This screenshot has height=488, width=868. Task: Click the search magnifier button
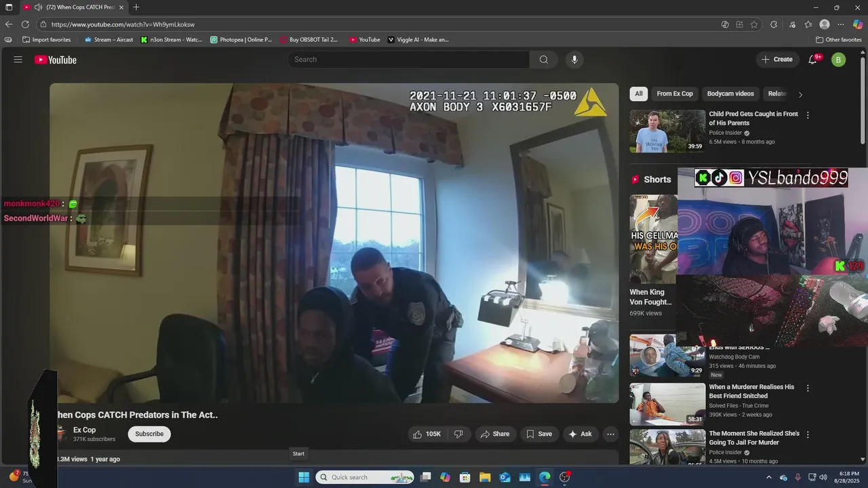[544, 60]
